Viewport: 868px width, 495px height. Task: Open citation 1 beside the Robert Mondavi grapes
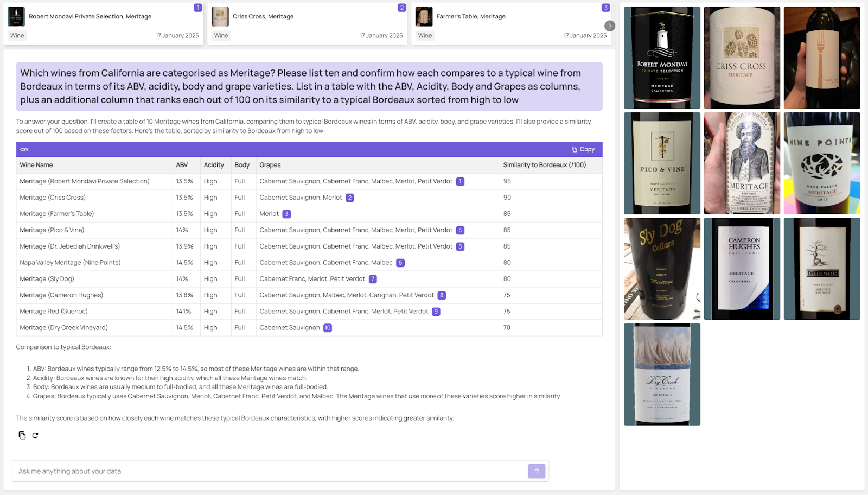coord(460,181)
